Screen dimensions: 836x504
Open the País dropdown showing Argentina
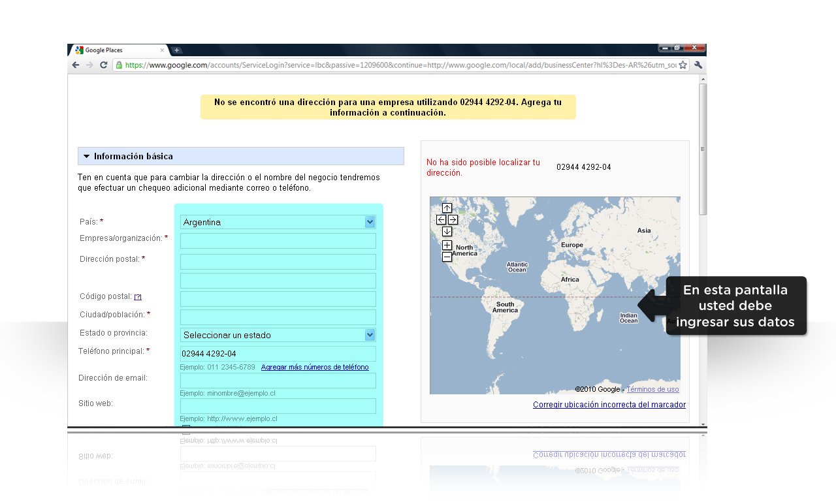point(278,222)
